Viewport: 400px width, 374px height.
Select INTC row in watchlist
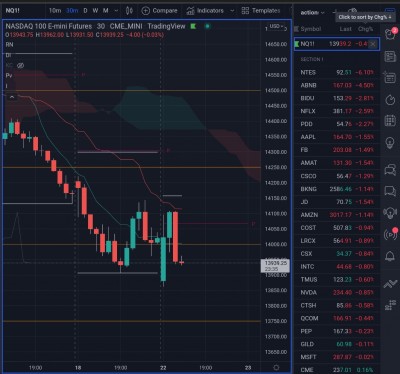pos(337,267)
